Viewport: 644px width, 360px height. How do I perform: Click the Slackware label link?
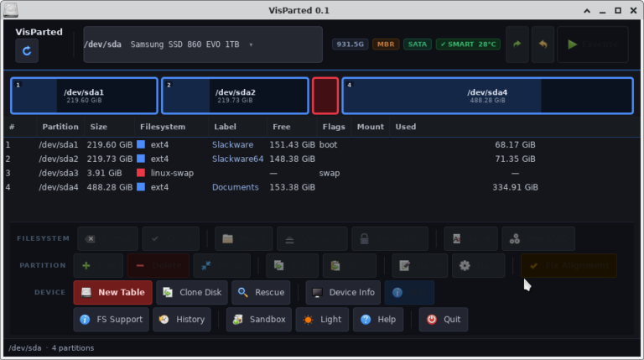coord(232,144)
